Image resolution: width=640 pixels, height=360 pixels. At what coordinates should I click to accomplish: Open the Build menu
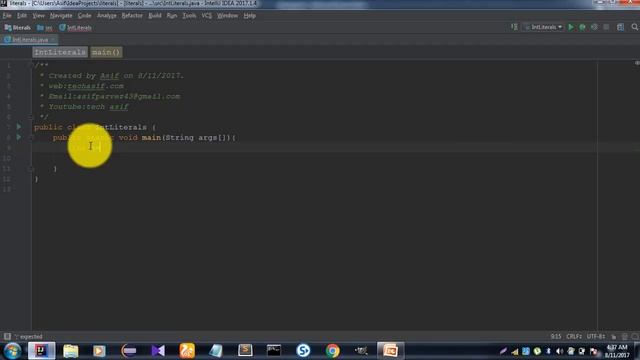coord(155,16)
